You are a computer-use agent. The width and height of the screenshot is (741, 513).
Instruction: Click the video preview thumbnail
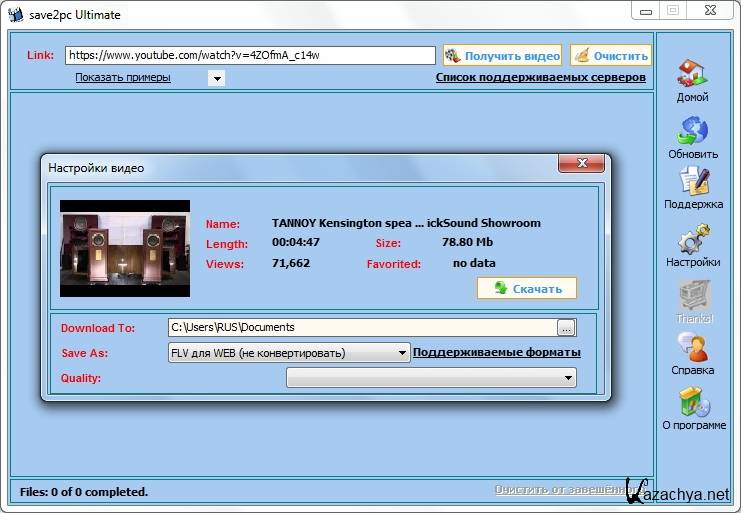[125, 248]
